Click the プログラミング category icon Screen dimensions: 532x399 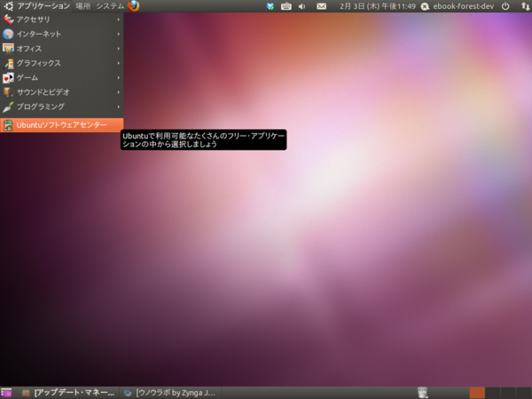coord(8,106)
